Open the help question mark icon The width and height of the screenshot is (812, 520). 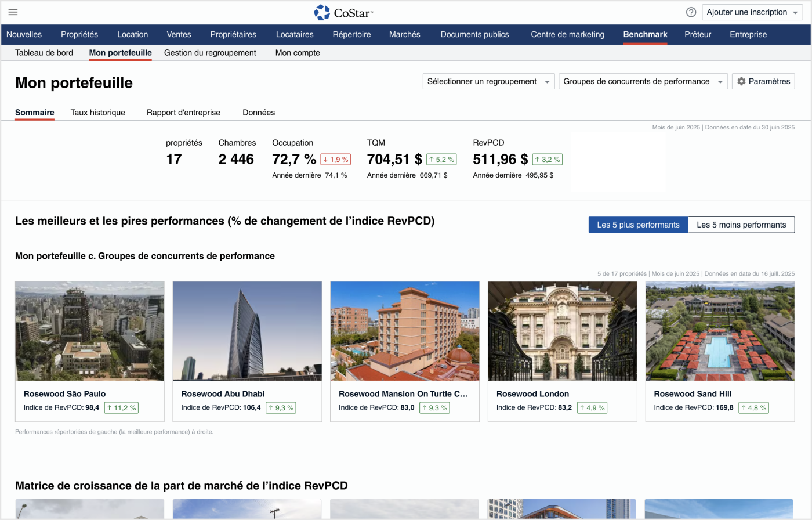(691, 12)
